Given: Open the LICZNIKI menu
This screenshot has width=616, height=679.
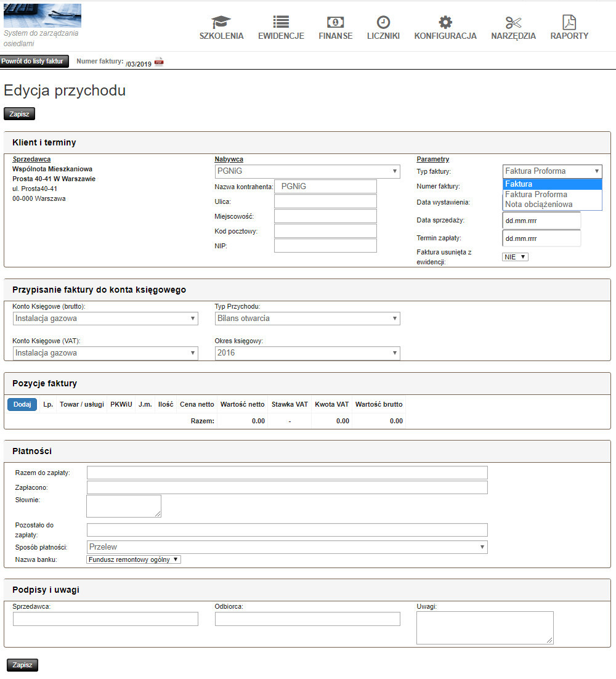Looking at the screenshot, I should pos(383,36).
